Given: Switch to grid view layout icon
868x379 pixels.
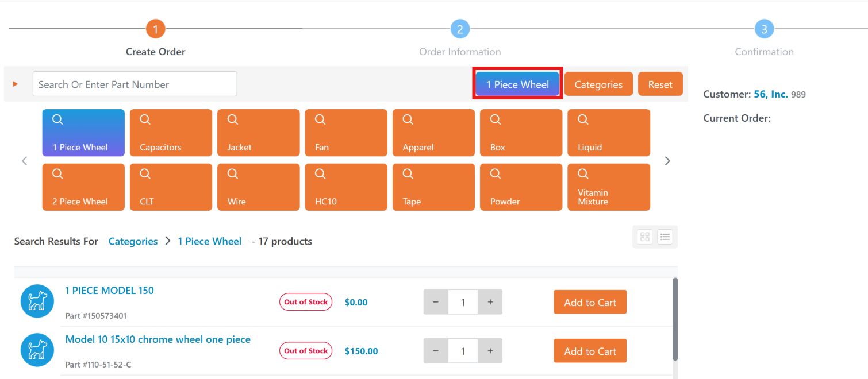Looking at the screenshot, I should [x=645, y=237].
